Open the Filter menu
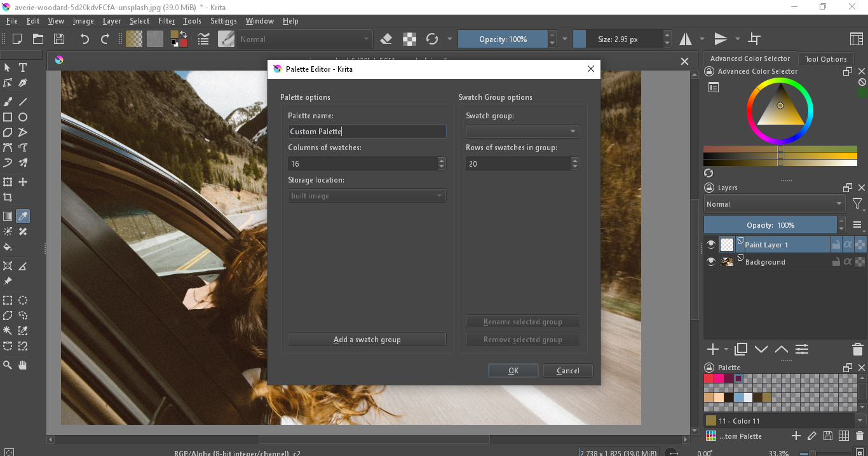Viewport: 868px width, 456px height. (x=166, y=21)
